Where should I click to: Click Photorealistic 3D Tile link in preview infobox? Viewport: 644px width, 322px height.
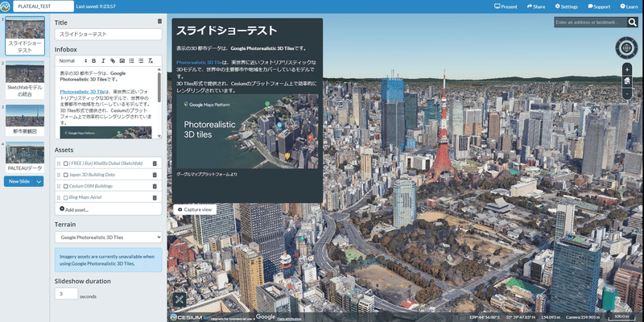(x=199, y=63)
